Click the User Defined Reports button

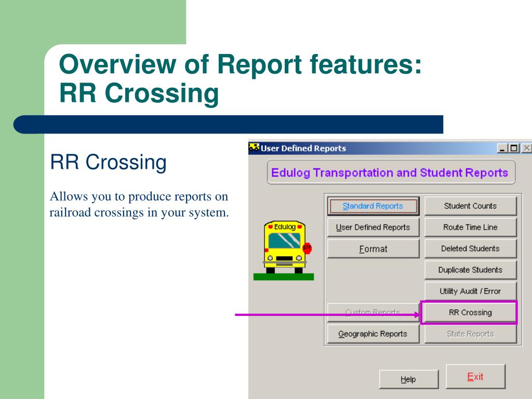tap(373, 228)
